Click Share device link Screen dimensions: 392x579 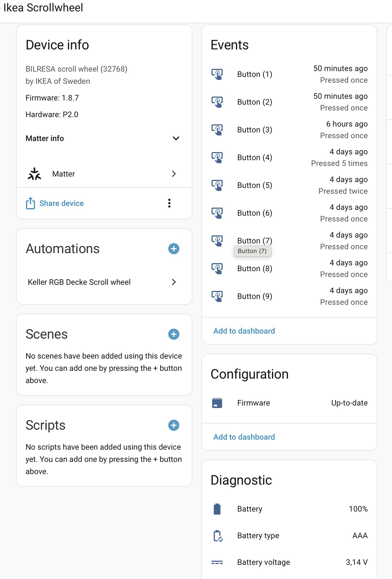pyautogui.click(x=61, y=203)
